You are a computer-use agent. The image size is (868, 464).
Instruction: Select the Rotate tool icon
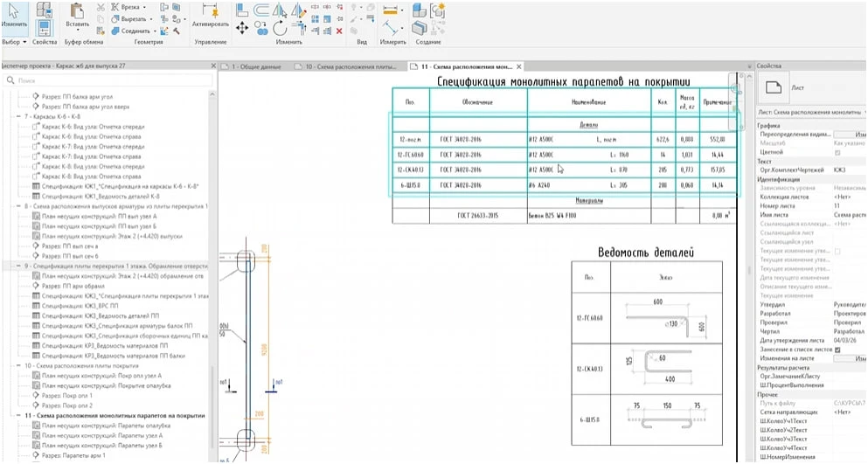pyautogui.click(x=280, y=28)
